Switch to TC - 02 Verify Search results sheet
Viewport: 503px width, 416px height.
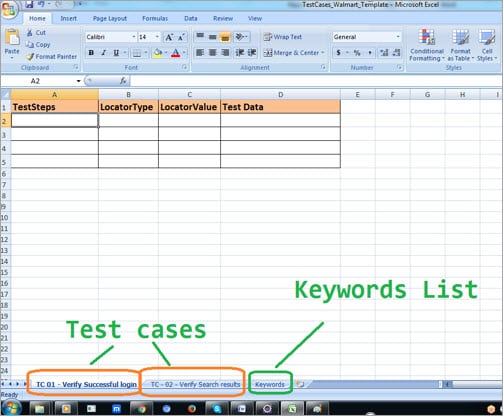[195, 384]
